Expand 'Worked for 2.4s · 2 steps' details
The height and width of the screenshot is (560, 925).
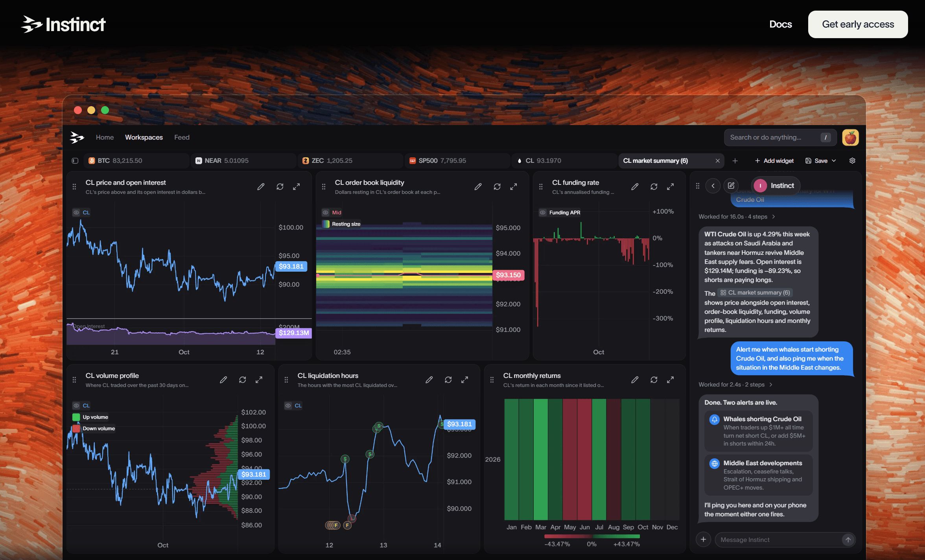735,385
